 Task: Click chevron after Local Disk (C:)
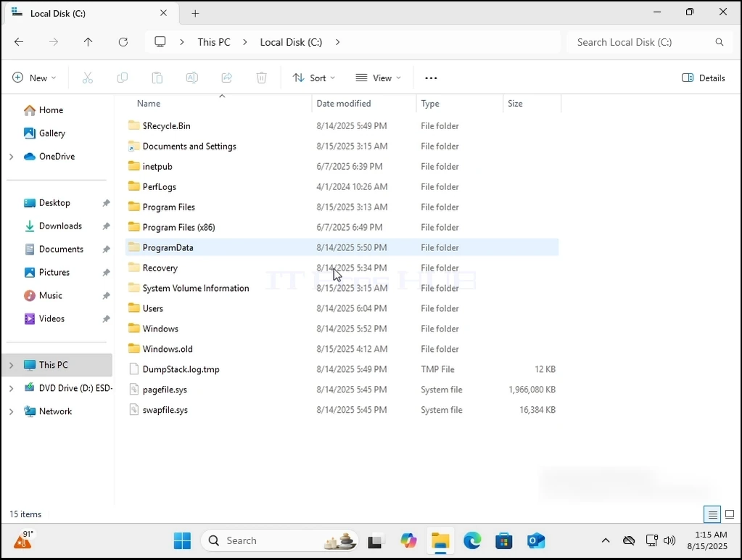coord(337,42)
